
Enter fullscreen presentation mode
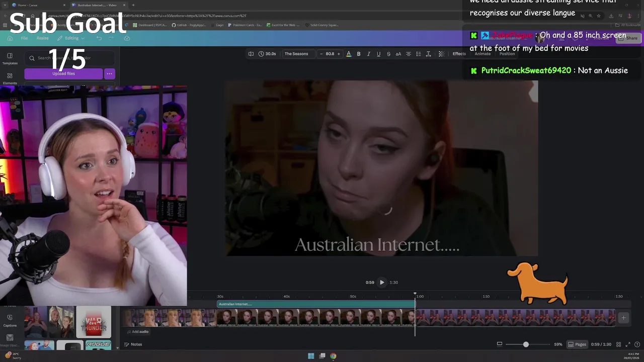pos(628,344)
